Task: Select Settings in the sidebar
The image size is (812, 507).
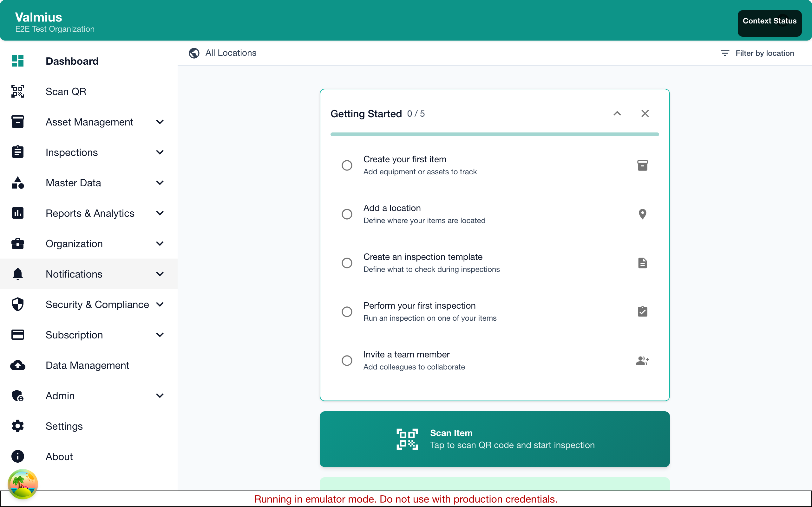Action: (x=64, y=426)
